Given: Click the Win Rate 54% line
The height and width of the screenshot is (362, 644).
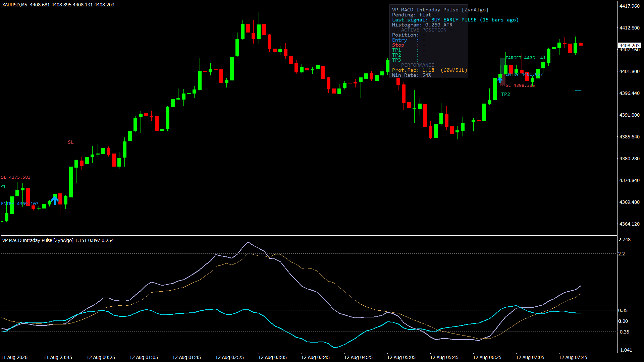Looking at the screenshot, I should click(x=412, y=75).
